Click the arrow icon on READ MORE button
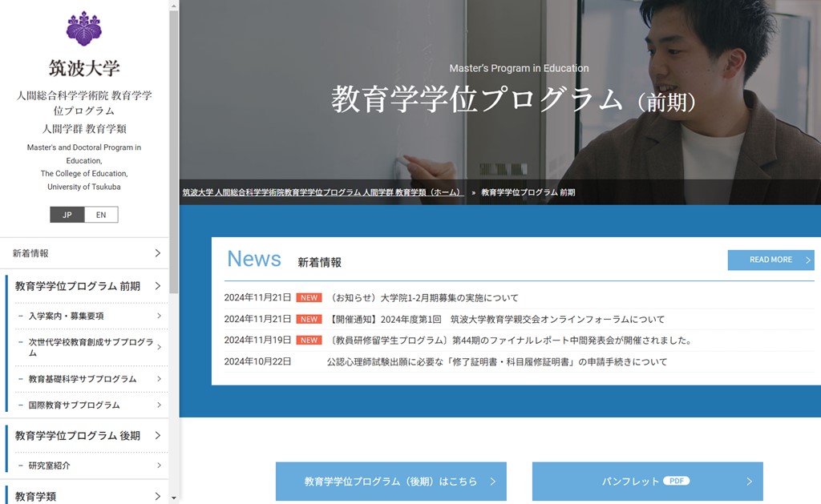 808,260
